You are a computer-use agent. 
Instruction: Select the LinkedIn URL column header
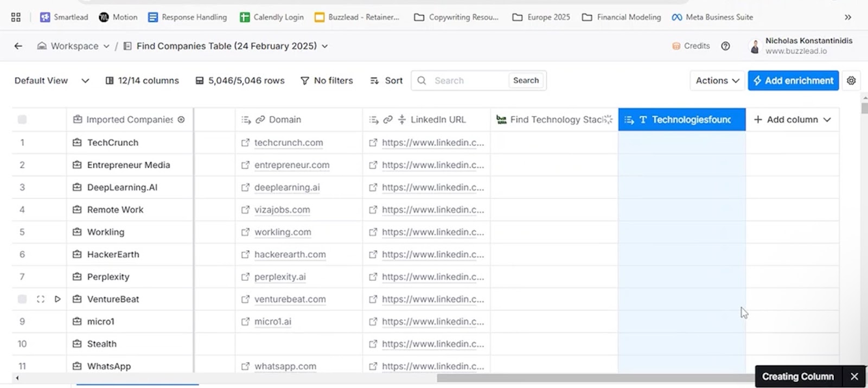pyautogui.click(x=426, y=119)
